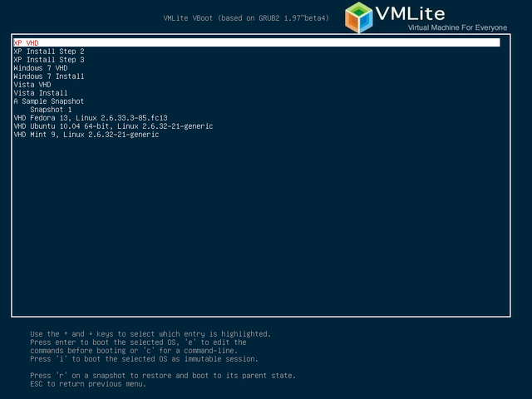Click the VMLite cube logo icon
The image size is (532, 399).
(358, 17)
